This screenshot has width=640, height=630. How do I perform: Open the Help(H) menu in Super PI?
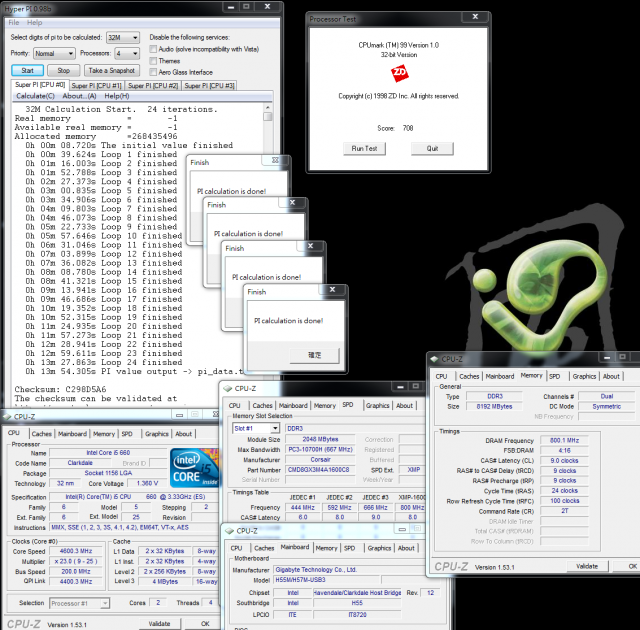(x=117, y=96)
